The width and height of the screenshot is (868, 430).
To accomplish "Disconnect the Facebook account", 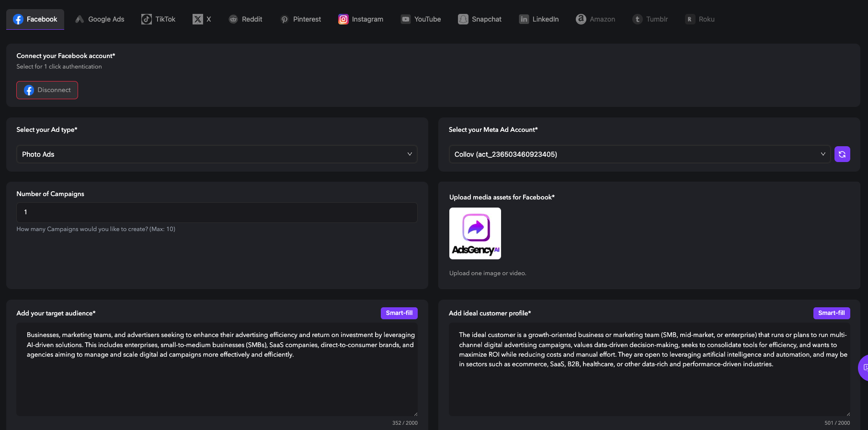I will 47,90.
